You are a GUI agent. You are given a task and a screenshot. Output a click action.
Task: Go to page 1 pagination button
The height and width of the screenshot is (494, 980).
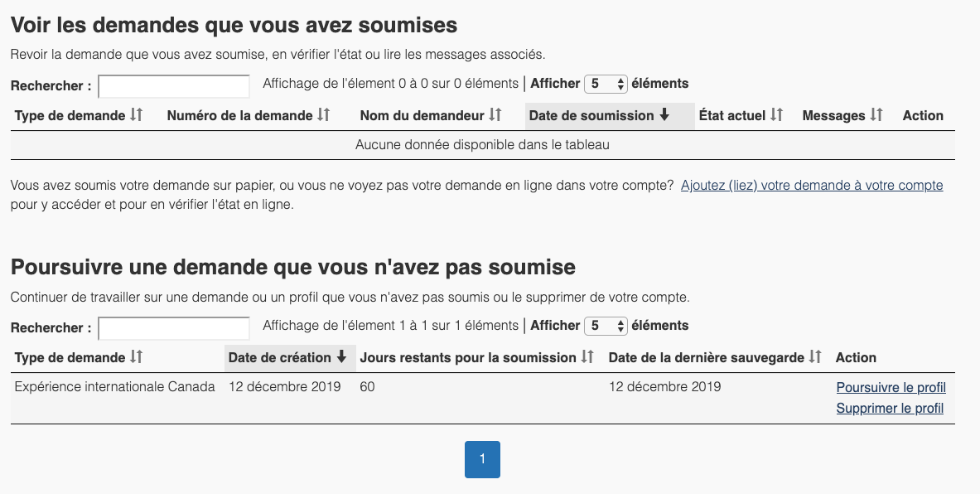point(482,459)
